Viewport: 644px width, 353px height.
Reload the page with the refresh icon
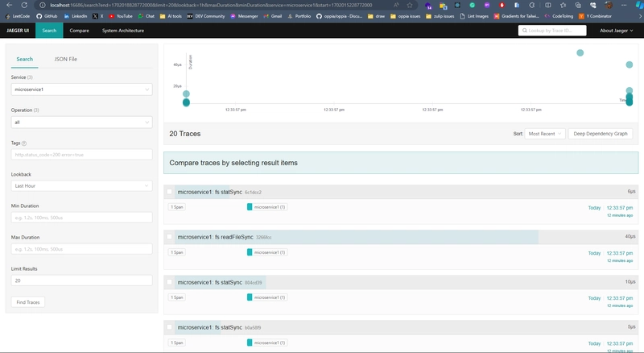[x=24, y=6]
